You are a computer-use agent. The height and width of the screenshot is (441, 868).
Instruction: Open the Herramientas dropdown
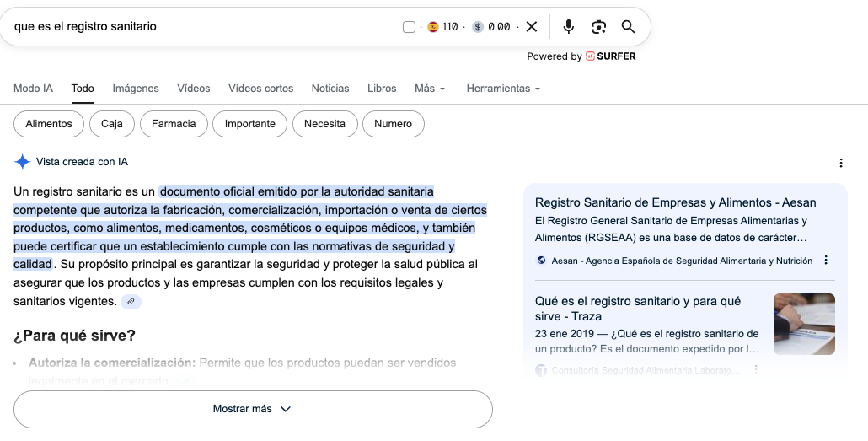(x=503, y=89)
